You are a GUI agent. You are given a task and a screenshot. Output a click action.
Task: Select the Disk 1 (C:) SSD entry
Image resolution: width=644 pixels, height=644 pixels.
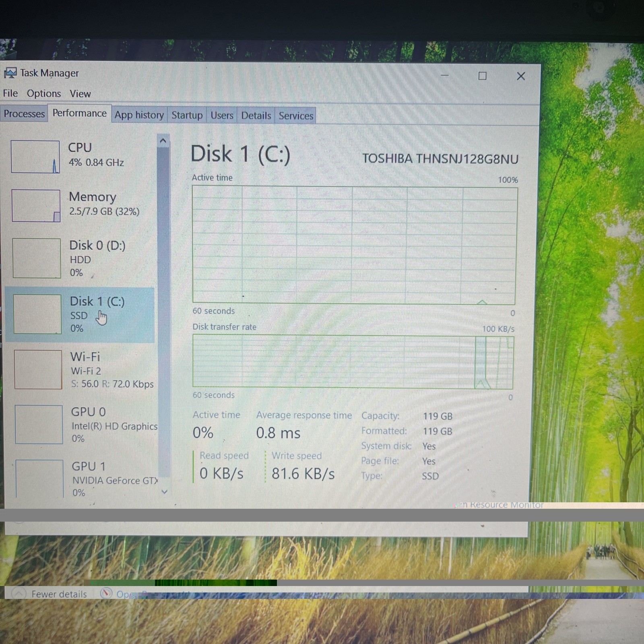80,314
